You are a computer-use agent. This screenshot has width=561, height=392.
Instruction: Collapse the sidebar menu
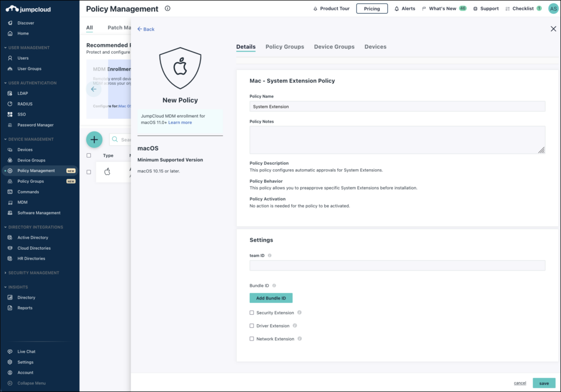point(31,383)
